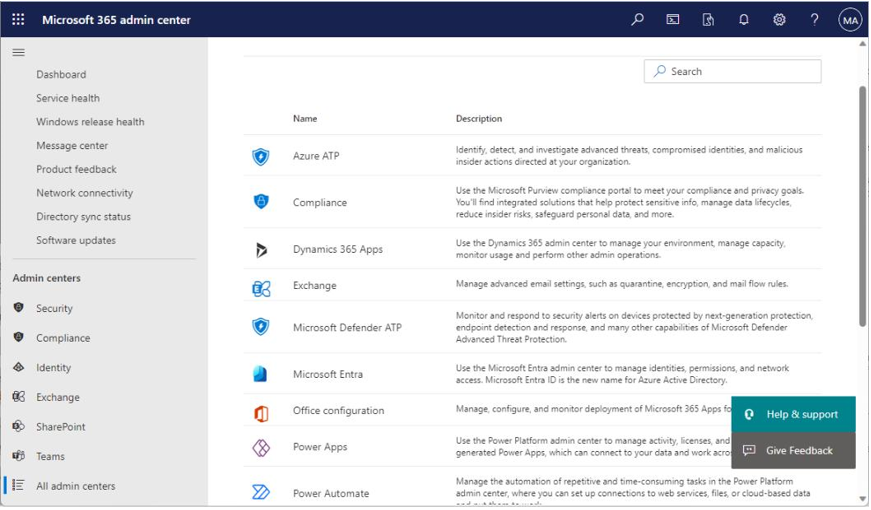Image resolution: width=871 pixels, height=510 pixels.
Task: Click the Office configuration icon
Action: [x=261, y=413]
